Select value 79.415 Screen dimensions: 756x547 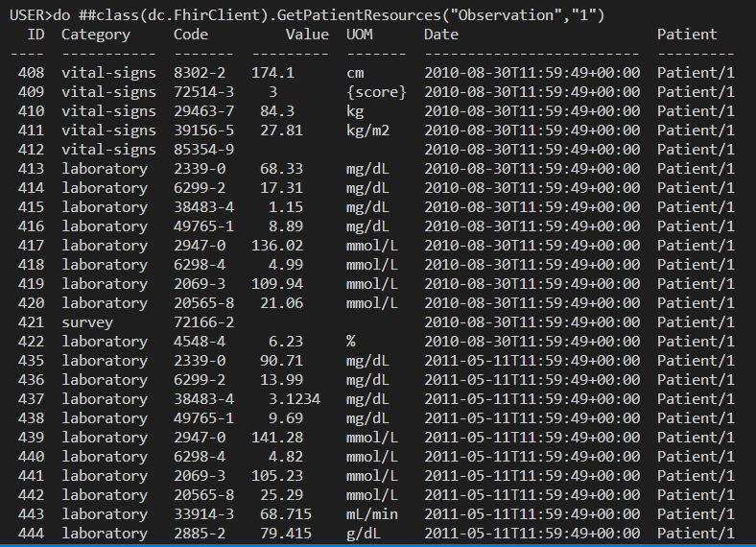286,534
